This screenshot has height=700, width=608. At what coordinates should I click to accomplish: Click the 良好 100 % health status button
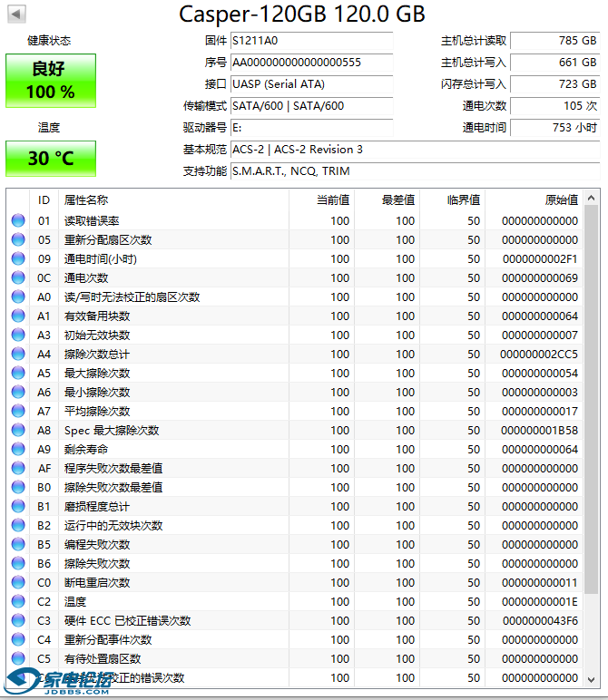51,81
